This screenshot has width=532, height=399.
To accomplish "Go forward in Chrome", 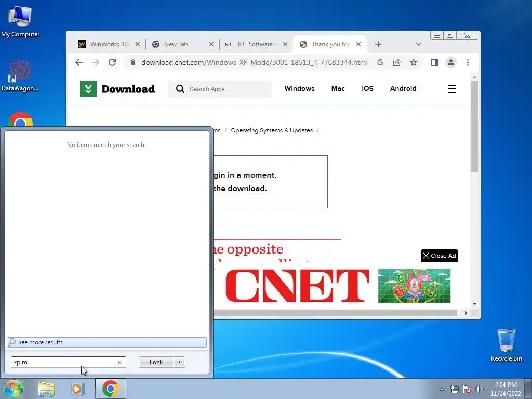I will (96, 62).
